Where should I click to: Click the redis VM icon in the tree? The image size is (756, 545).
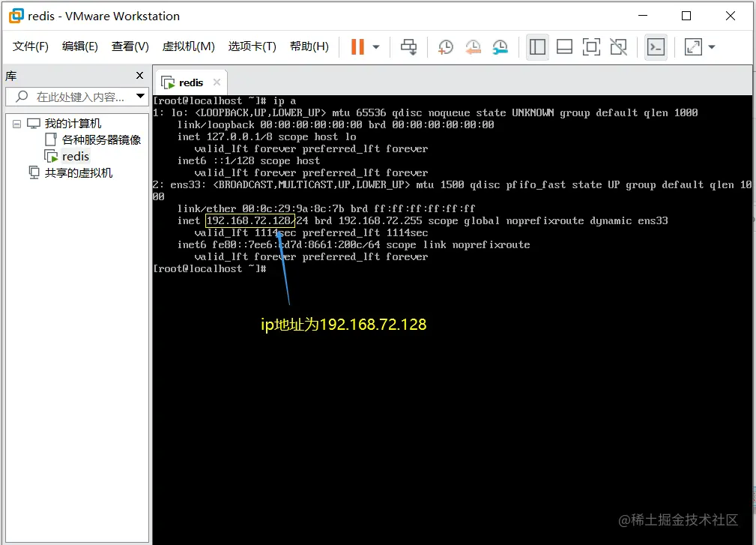[x=51, y=156]
